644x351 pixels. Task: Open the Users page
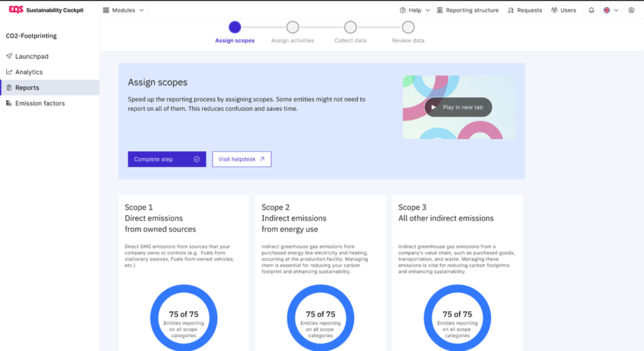point(563,10)
